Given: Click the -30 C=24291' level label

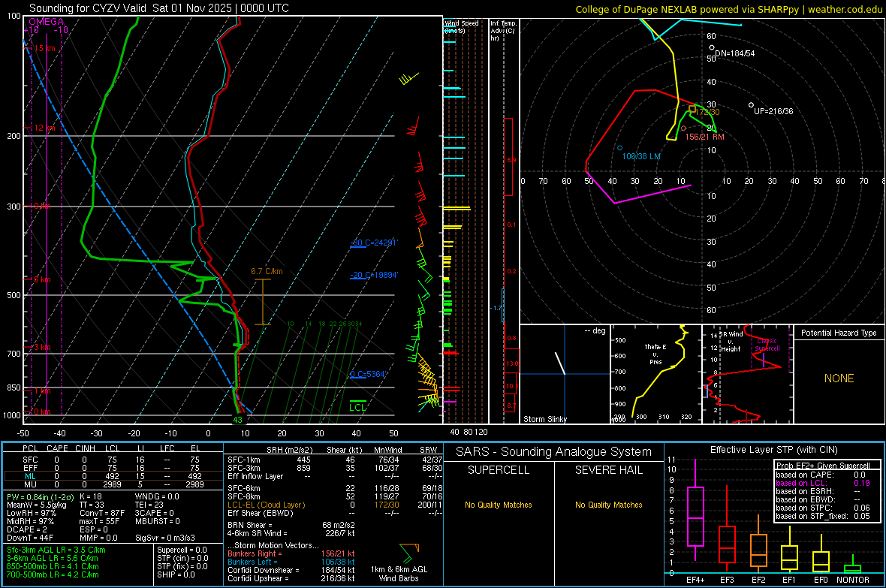Looking at the screenshot, I should (374, 243).
